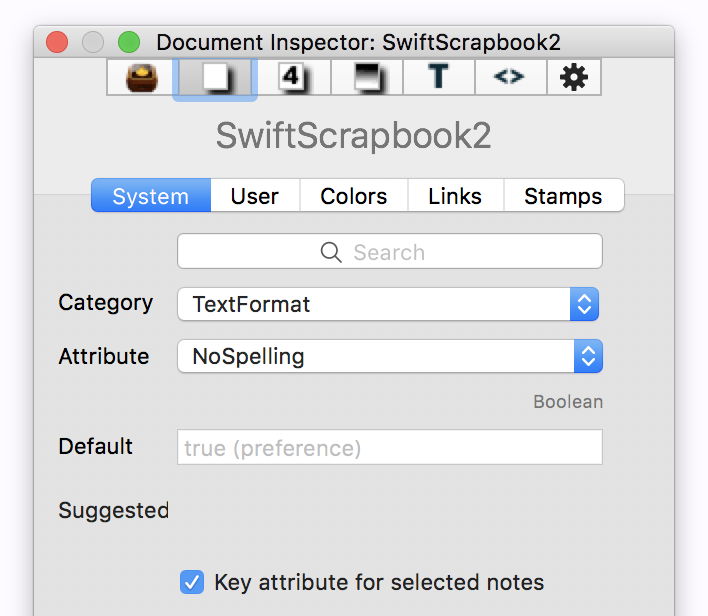Click the grey minimize window button
Viewport: 708px width, 616px height.
tap(93, 42)
